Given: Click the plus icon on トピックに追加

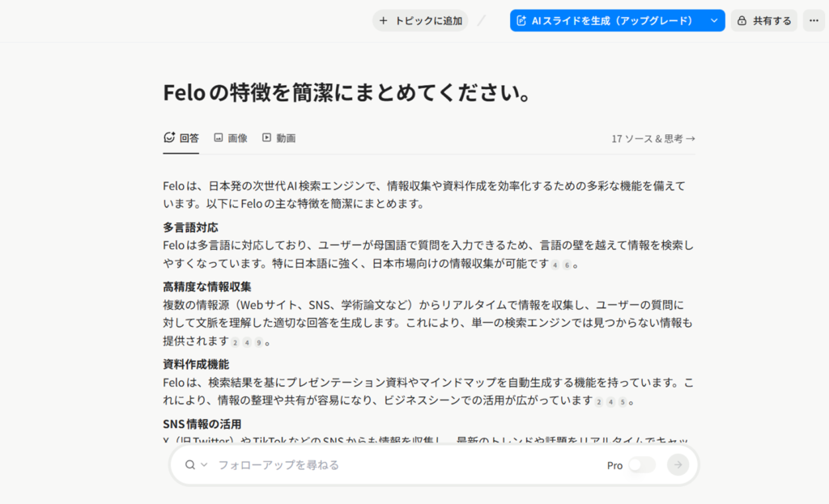Looking at the screenshot, I should (384, 21).
